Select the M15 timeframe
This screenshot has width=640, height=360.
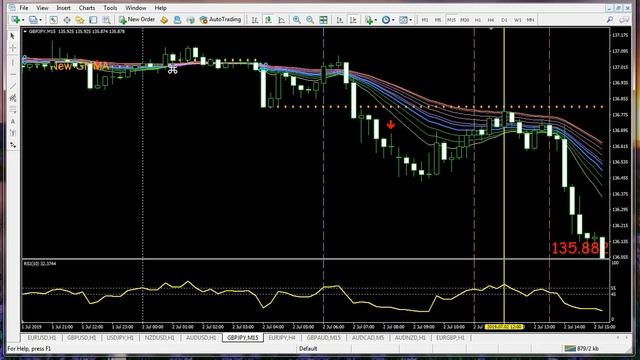click(451, 20)
